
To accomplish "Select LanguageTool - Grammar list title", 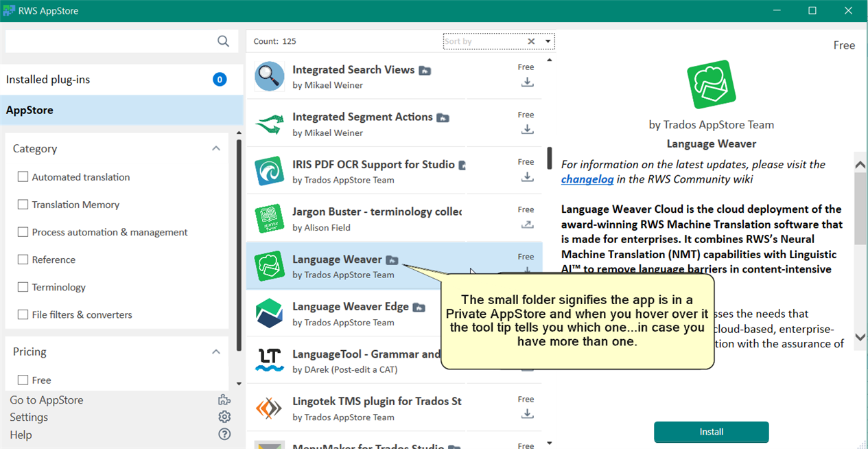I will (366, 354).
